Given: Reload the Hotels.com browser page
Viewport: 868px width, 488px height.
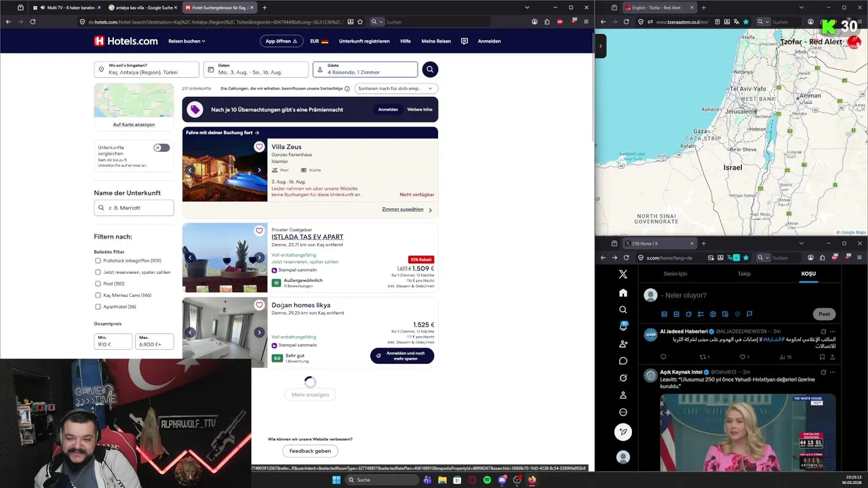Looking at the screenshot, I should pyautogui.click(x=33, y=22).
